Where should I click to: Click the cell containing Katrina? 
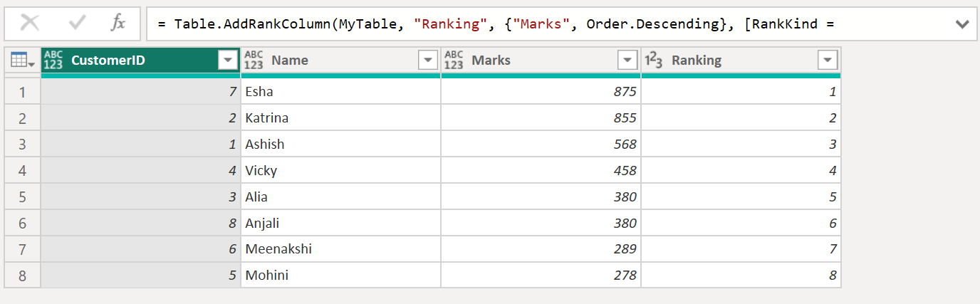tap(340, 118)
